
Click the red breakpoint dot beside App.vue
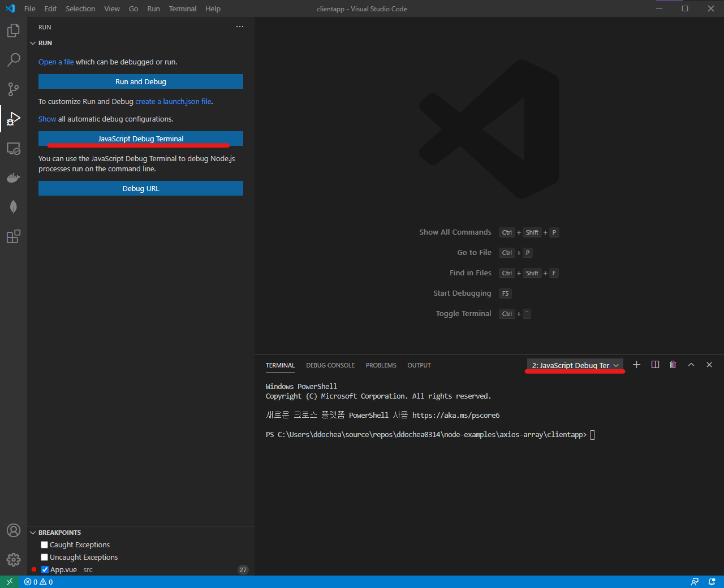point(34,569)
